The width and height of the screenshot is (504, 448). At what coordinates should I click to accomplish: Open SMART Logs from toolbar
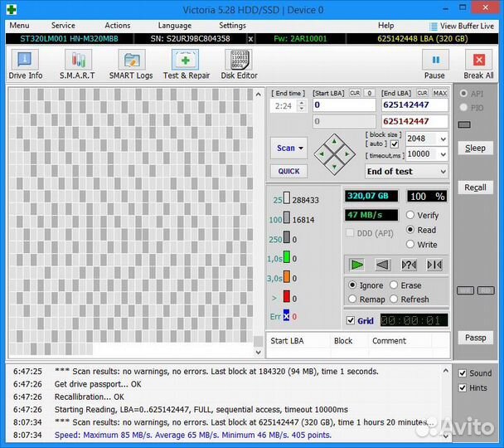[x=131, y=65]
